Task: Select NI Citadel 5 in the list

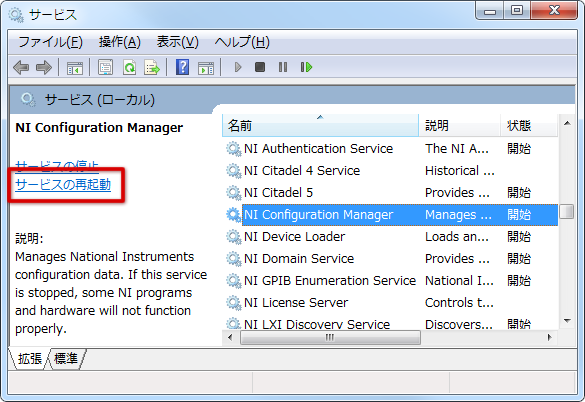Action: (x=278, y=193)
